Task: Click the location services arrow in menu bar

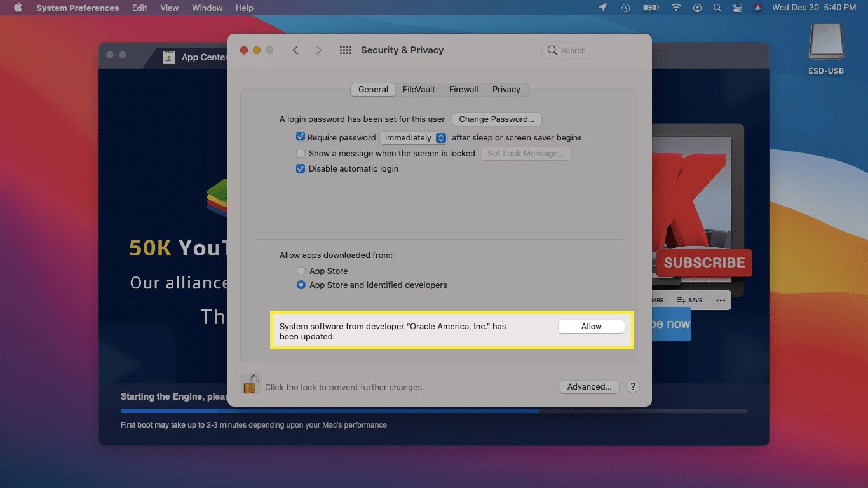Action: coord(603,8)
